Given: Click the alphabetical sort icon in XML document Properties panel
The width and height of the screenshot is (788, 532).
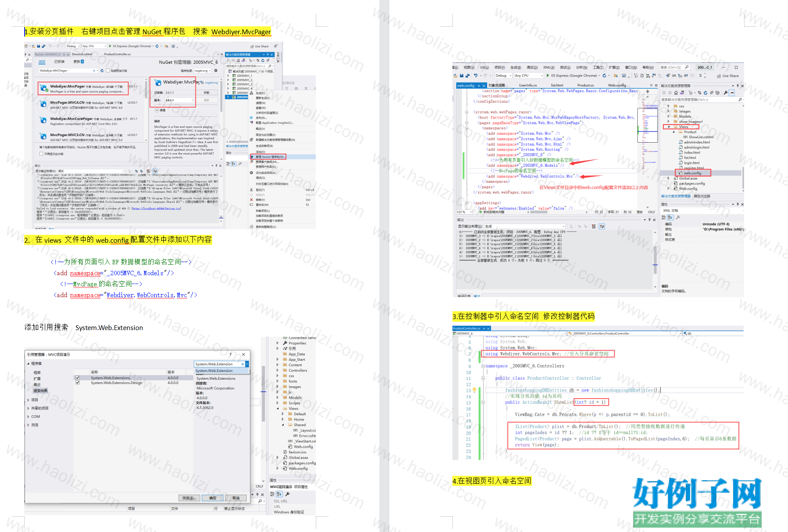Looking at the screenshot, I should pyautogui.click(x=670, y=217).
